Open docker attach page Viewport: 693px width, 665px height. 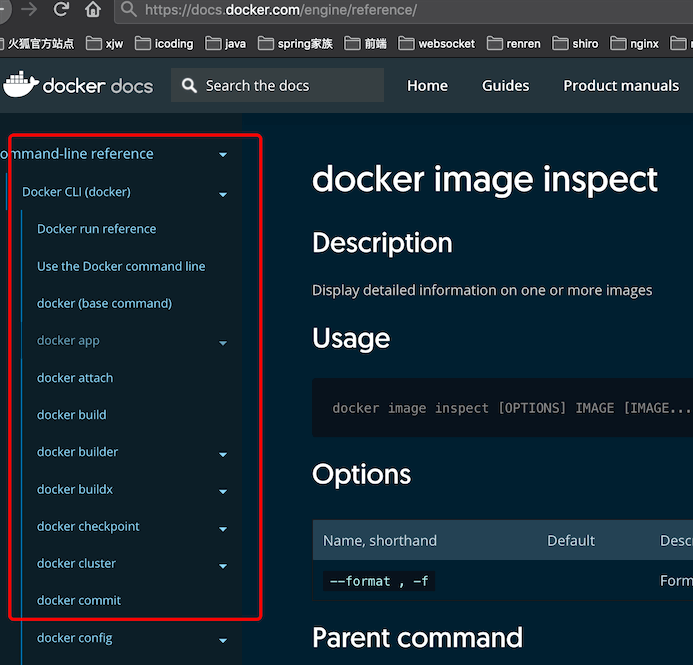[75, 378]
